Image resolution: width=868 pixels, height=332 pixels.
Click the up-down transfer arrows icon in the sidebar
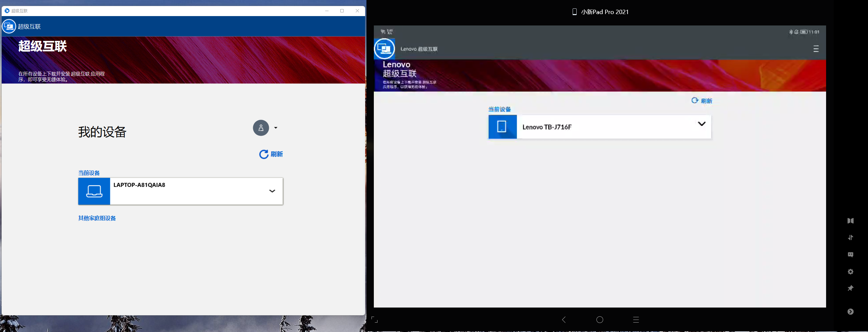point(851,238)
